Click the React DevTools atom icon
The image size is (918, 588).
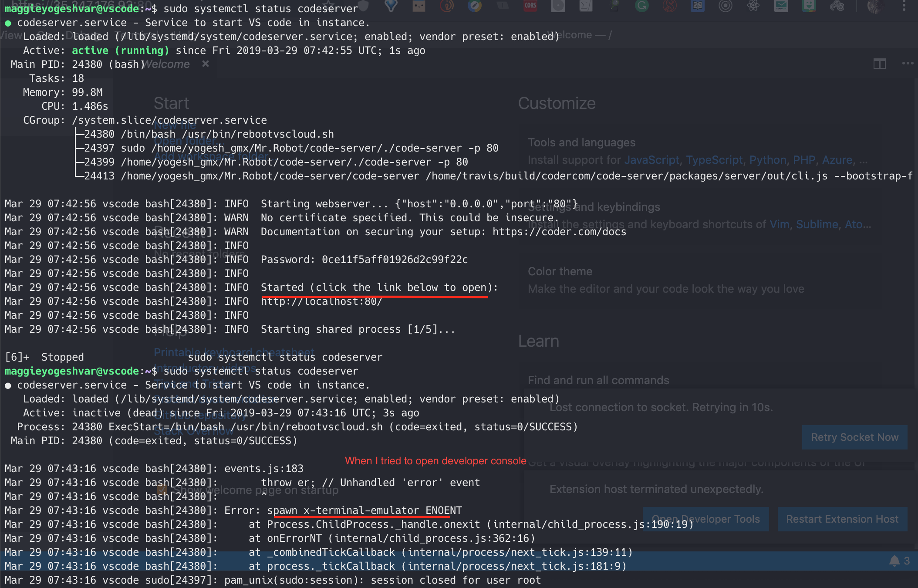[x=753, y=6]
